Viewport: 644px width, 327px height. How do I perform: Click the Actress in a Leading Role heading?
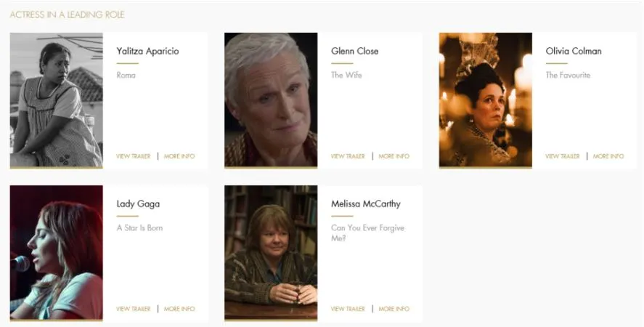click(67, 15)
